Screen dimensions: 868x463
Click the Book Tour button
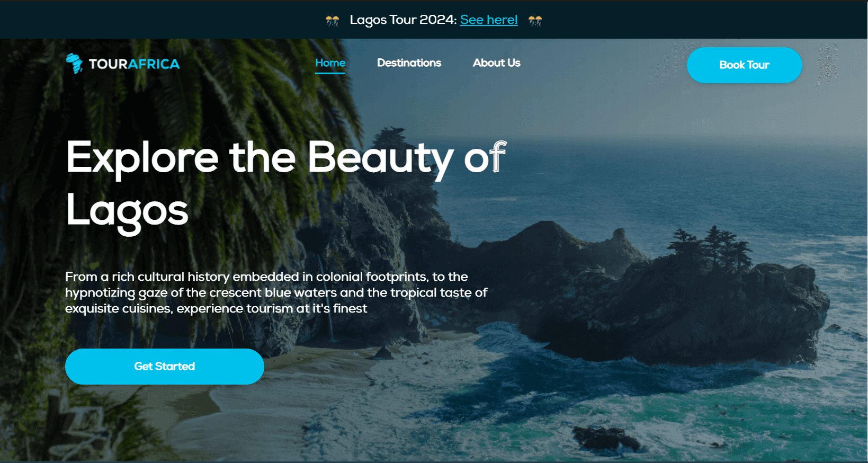[x=744, y=65]
